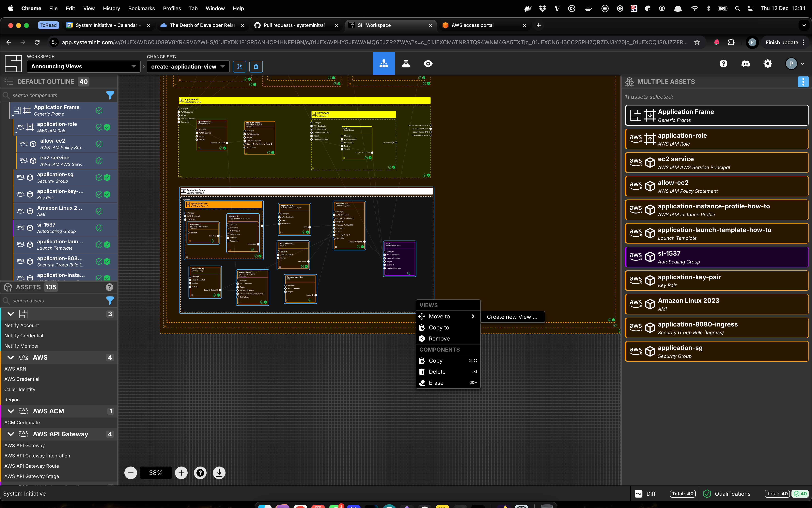Select AWS Credential asset
This screenshot has height=508, width=812.
coord(22,379)
